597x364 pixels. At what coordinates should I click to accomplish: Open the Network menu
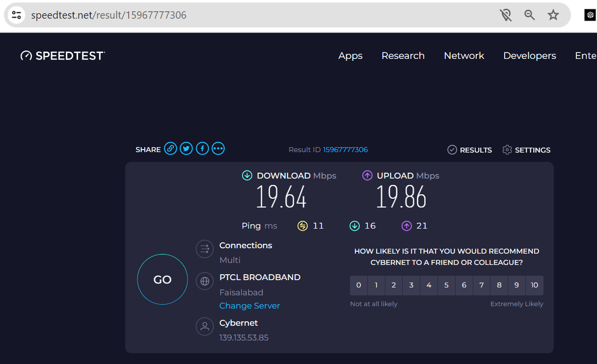(x=464, y=56)
